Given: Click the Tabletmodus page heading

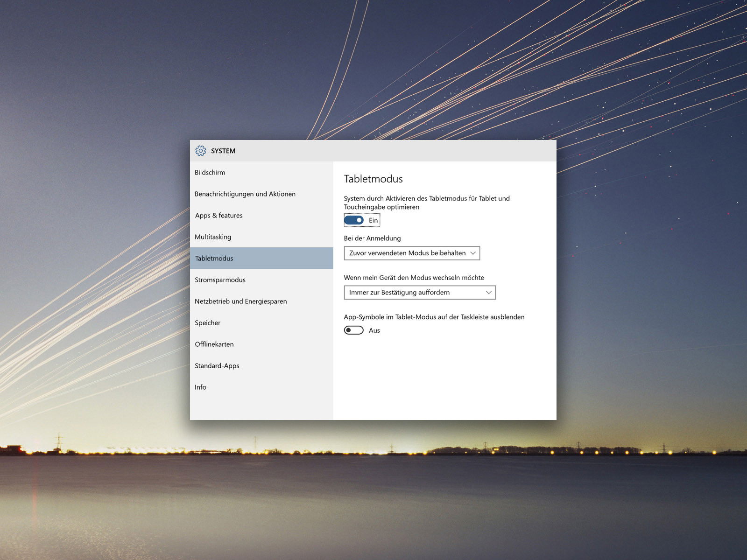Looking at the screenshot, I should click(x=373, y=179).
